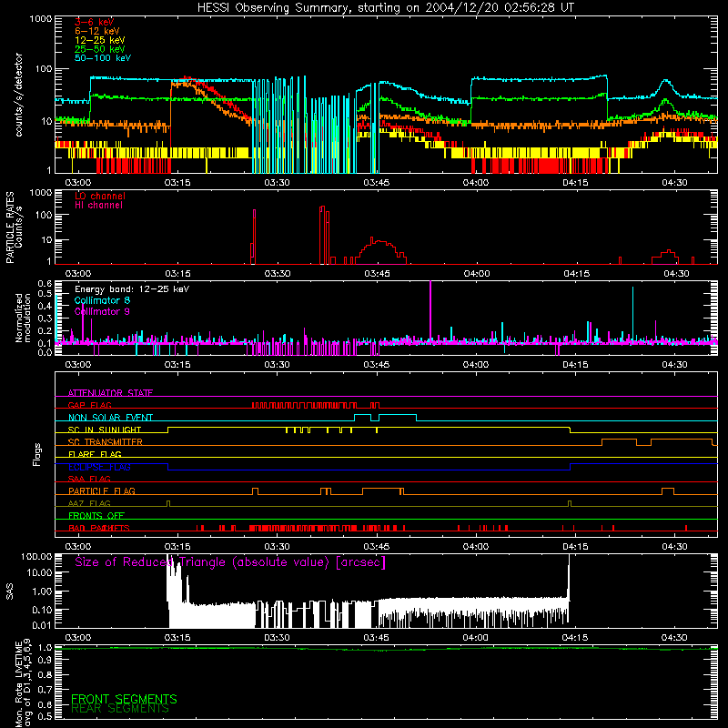
Task: Select the FRONT SEGMENTS legend label
Action: click(x=124, y=699)
